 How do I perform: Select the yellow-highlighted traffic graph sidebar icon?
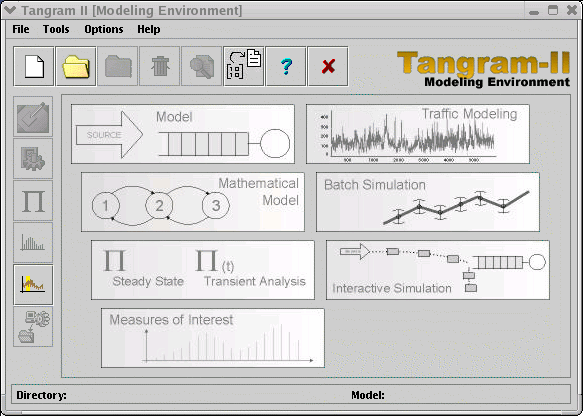point(33,285)
